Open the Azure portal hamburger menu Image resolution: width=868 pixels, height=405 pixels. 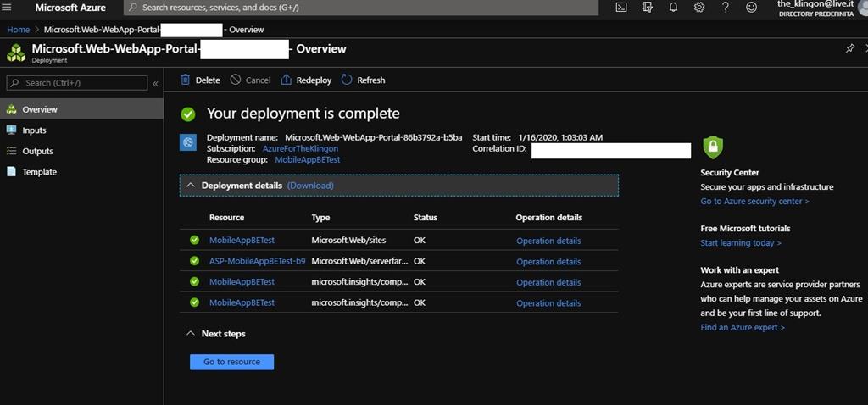(8, 8)
